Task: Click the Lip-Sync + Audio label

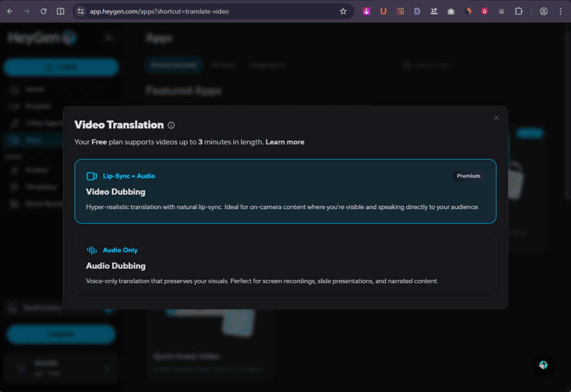Action: [129, 176]
